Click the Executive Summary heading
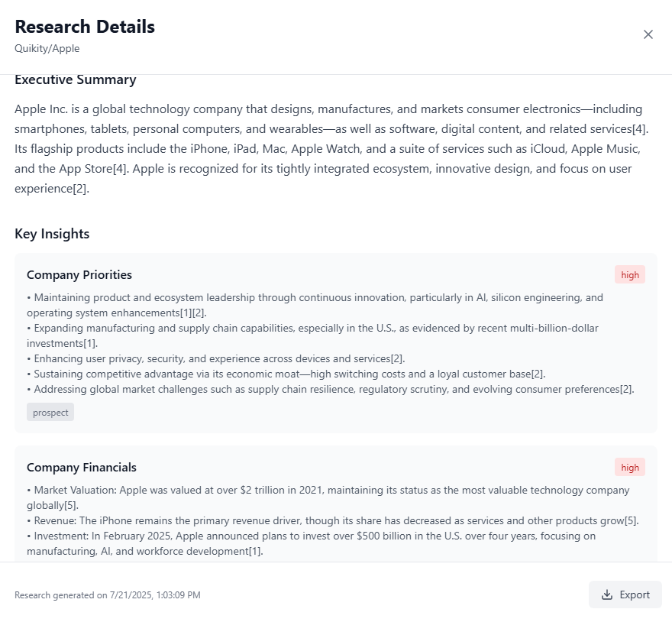Screen dimensions: 672x622 (x=76, y=79)
